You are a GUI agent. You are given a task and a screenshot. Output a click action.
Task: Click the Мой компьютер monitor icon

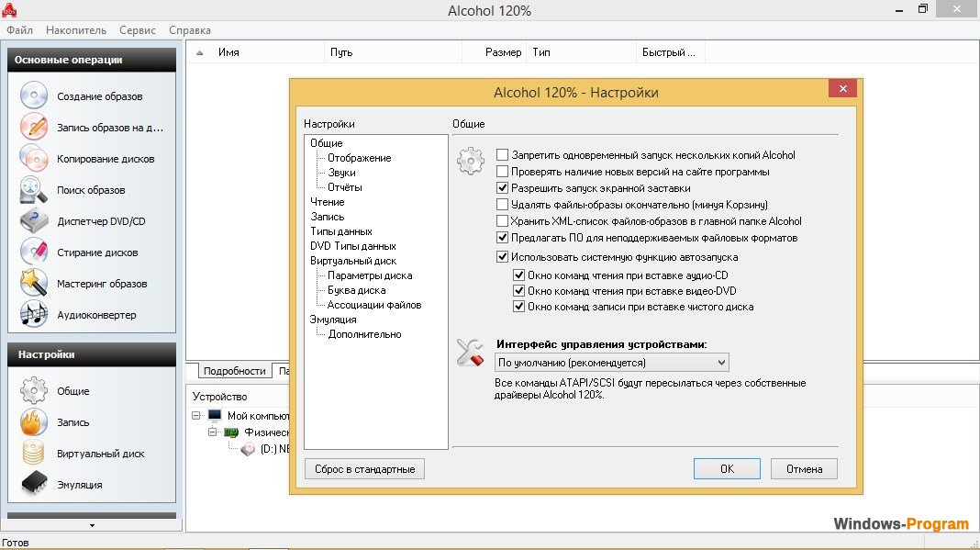(x=215, y=415)
